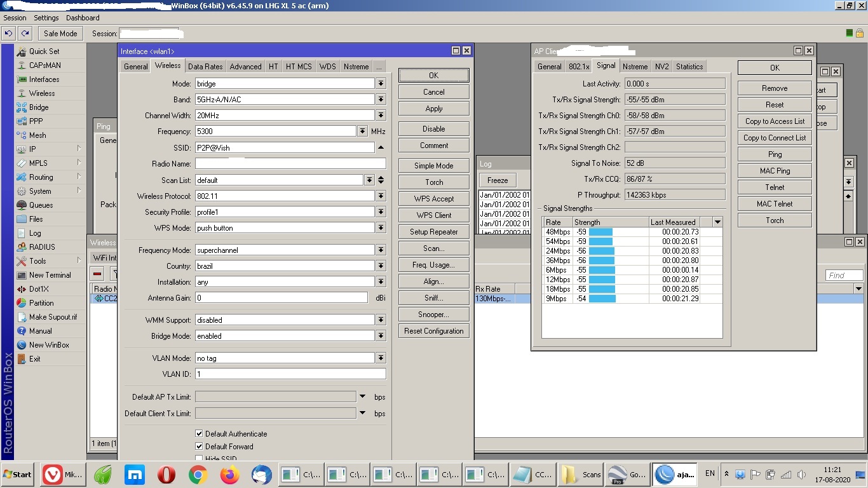The height and width of the screenshot is (488, 868).
Task: Open Dot1X sidebar item
Action: click(39, 289)
